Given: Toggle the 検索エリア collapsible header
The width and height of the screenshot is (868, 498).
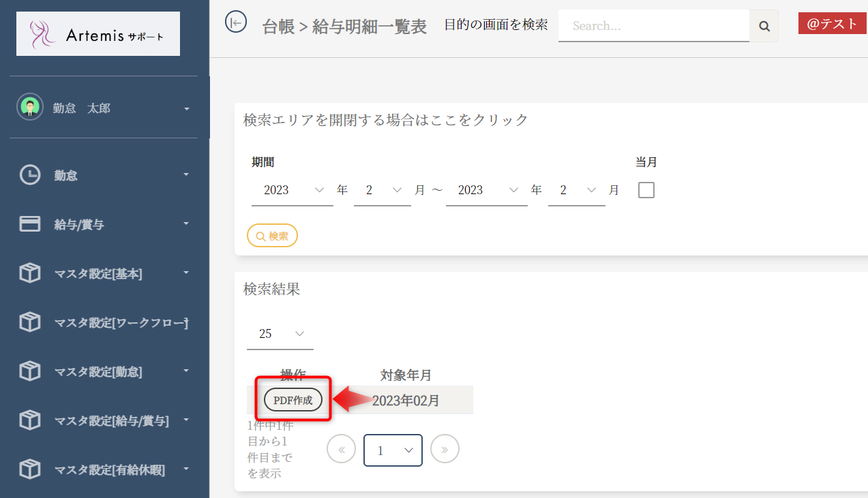Looking at the screenshot, I should pyautogui.click(x=386, y=120).
